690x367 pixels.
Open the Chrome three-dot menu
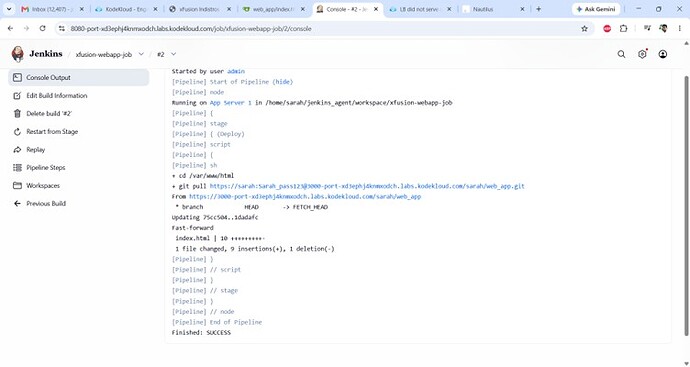pyautogui.click(x=679, y=29)
